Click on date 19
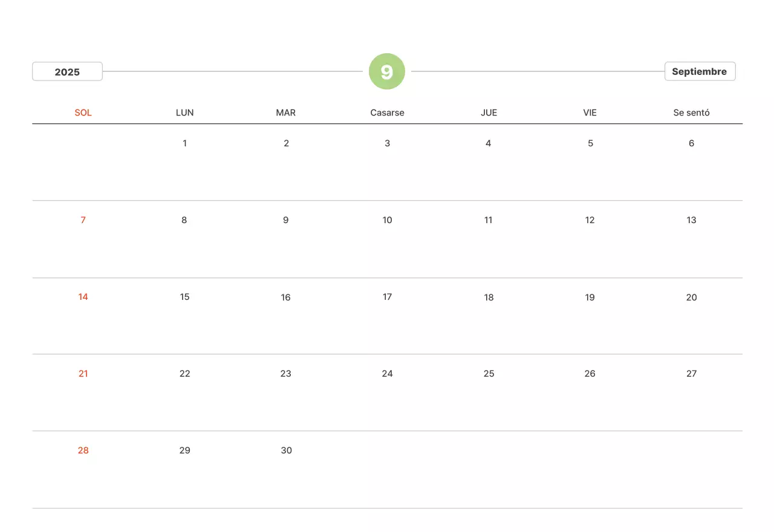774x532 pixels. (x=590, y=297)
